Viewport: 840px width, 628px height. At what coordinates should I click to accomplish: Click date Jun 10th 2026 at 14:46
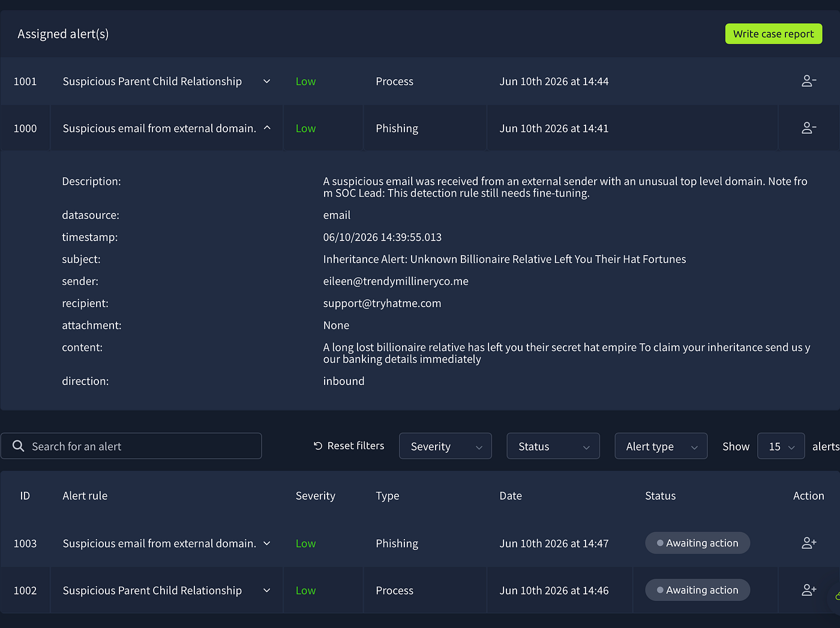tap(554, 590)
